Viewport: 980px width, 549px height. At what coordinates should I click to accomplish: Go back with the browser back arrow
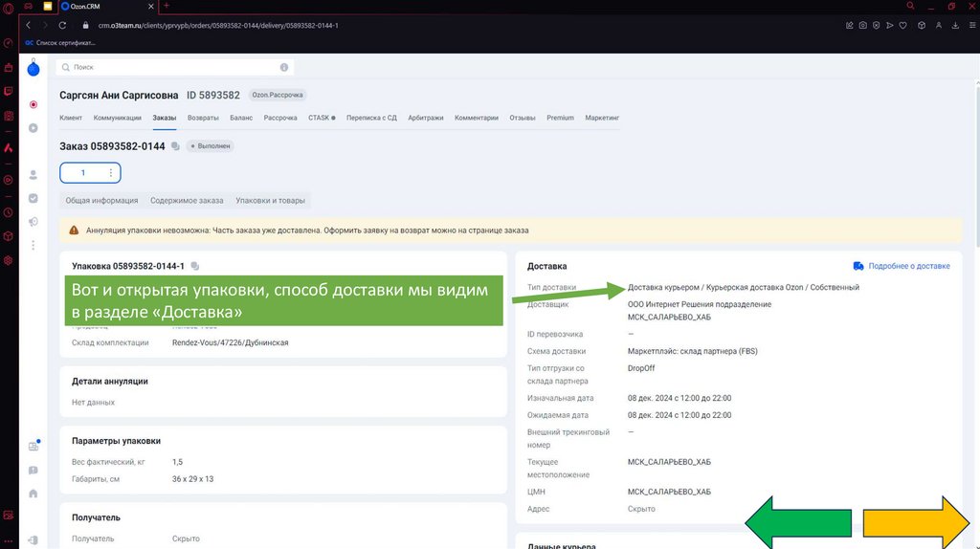pyautogui.click(x=28, y=26)
